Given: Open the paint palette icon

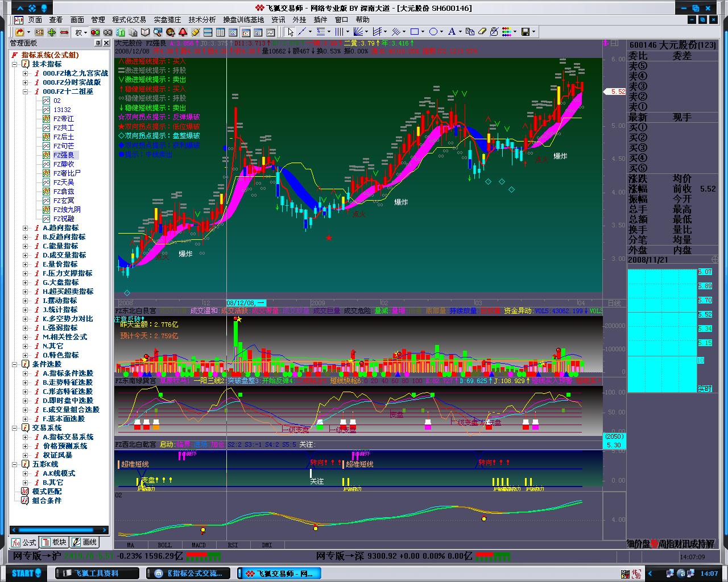Looking at the screenshot, I should click(x=171, y=32).
